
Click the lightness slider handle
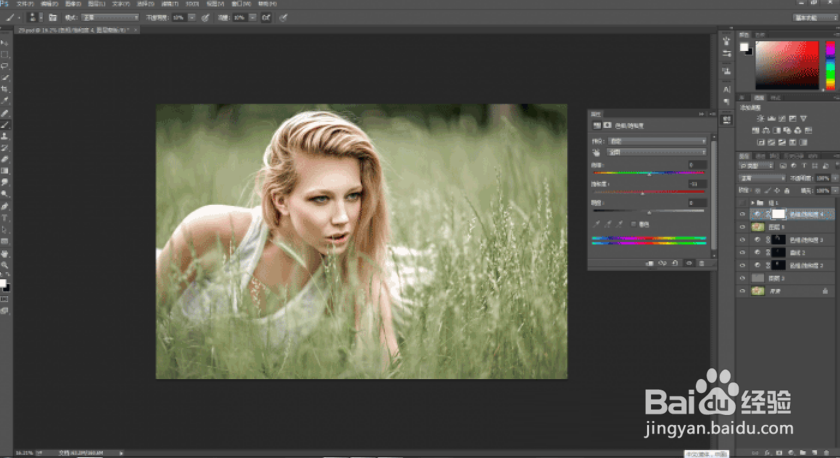[x=649, y=213]
